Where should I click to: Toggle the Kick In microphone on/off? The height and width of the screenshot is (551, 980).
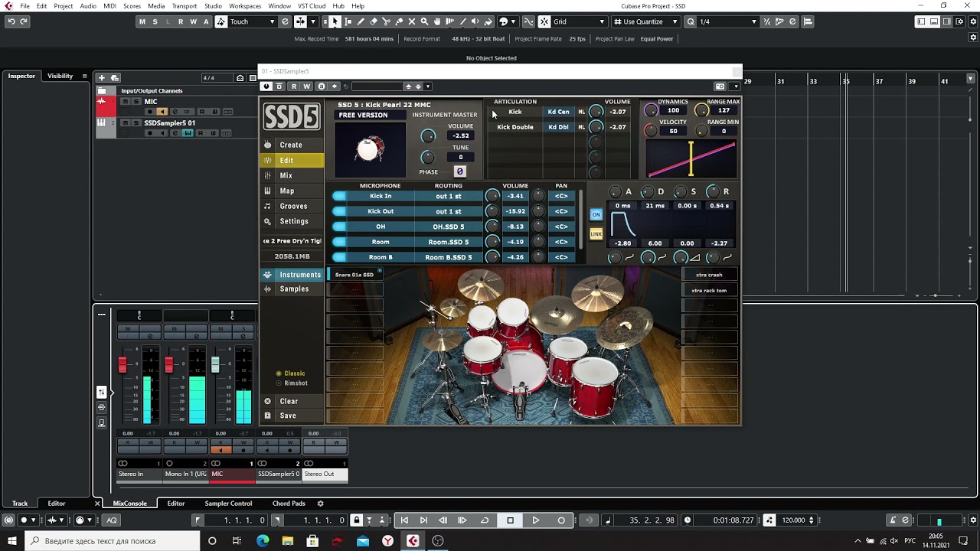click(x=339, y=196)
